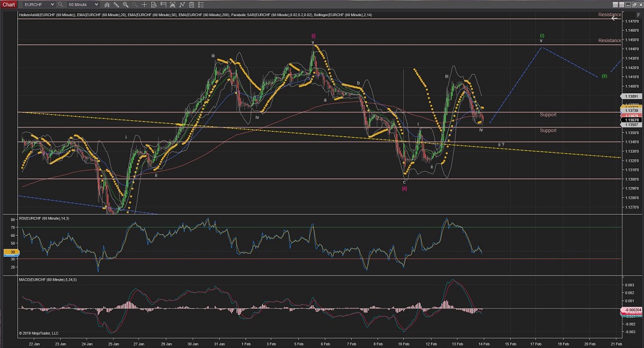Open the chart Properties list icon
644x348 pixels.
pos(201,5)
